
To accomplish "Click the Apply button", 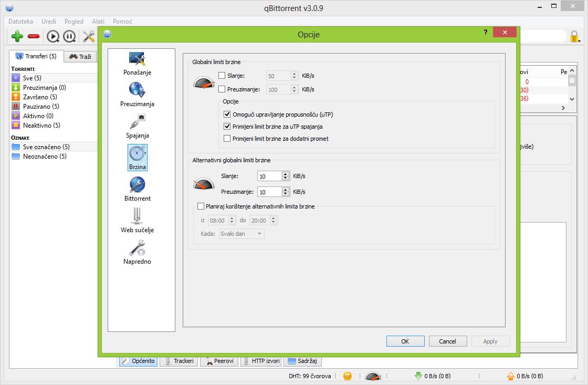I will tap(490, 341).
